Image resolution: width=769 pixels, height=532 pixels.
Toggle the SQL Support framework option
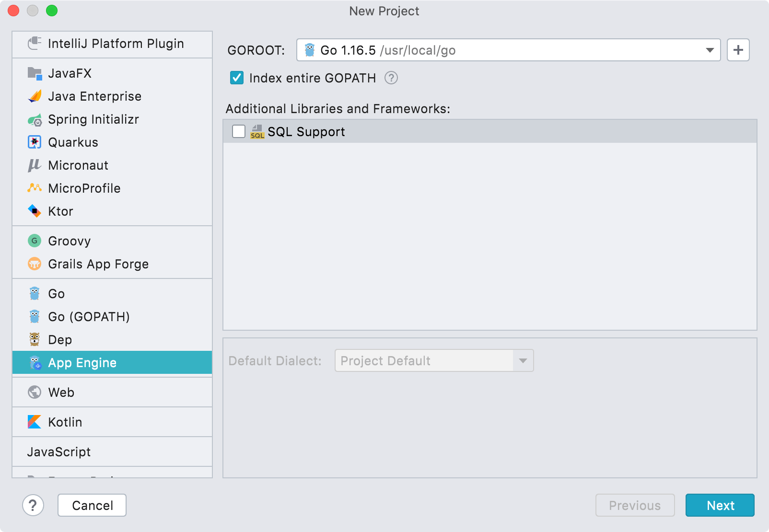[x=238, y=131]
